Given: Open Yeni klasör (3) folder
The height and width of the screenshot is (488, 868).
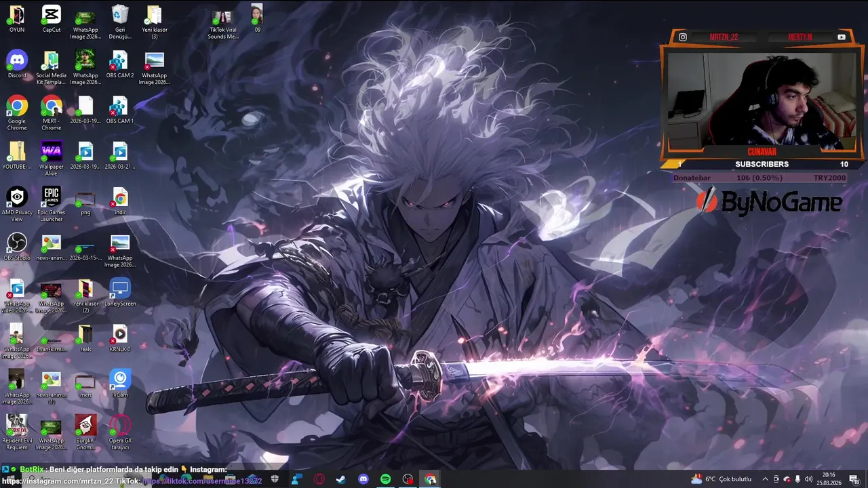Looking at the screenshot, I should coord(154,22).
